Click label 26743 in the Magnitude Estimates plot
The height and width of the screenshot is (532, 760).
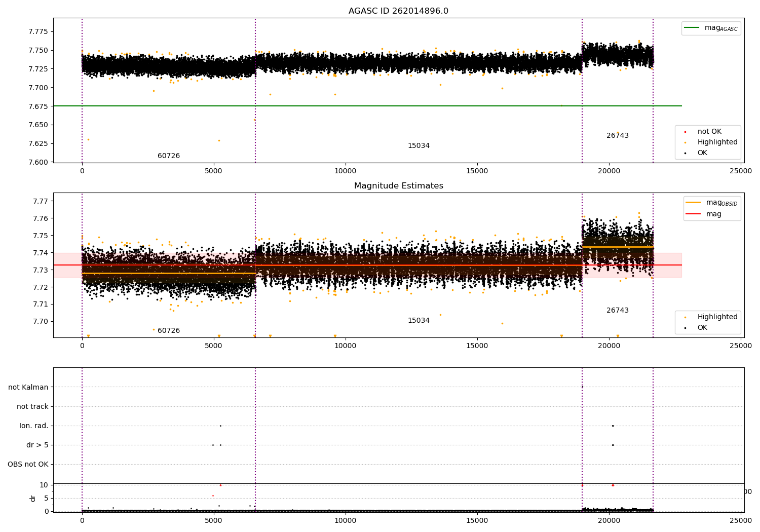coord(618,311)
